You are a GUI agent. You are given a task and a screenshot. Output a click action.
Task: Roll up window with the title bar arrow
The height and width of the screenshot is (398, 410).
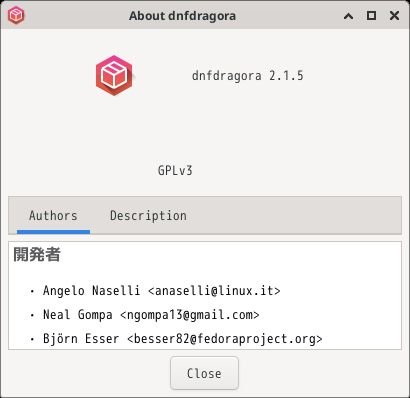coord(348,16)
